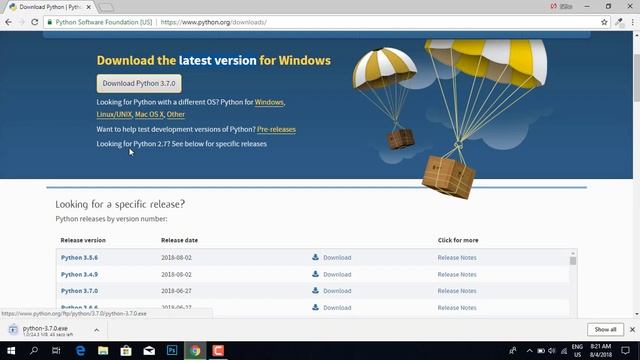This screenshot has height=360, width=640.
Task: Follow the Mac OS X link
Action: click(149, 114)
